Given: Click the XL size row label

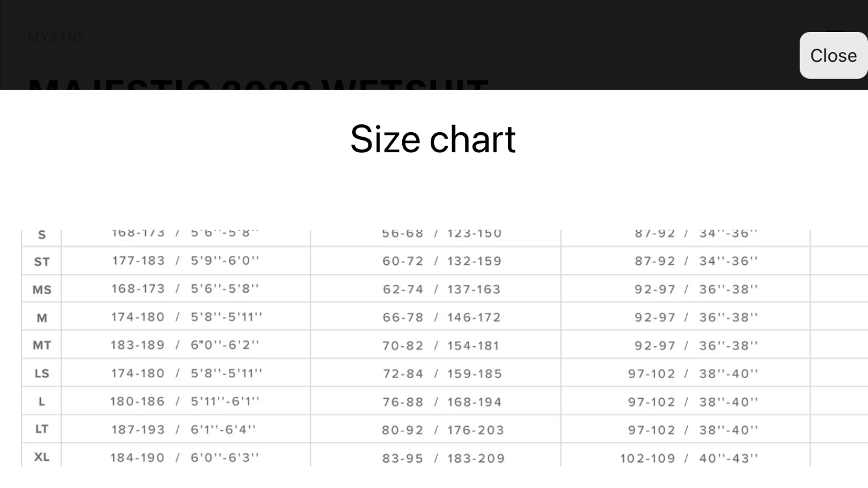Looking at the screenshot, I should 42,457.
